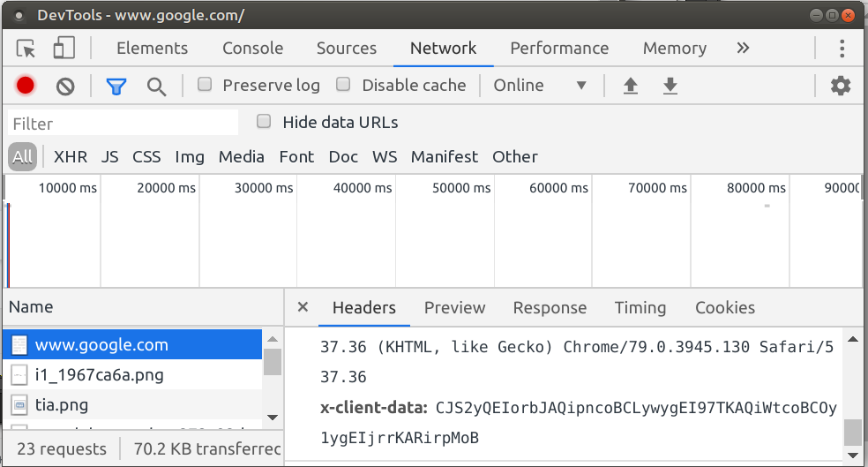Toggle the device toolbar icon
This screenshot has height=467, width=868.
64,49
